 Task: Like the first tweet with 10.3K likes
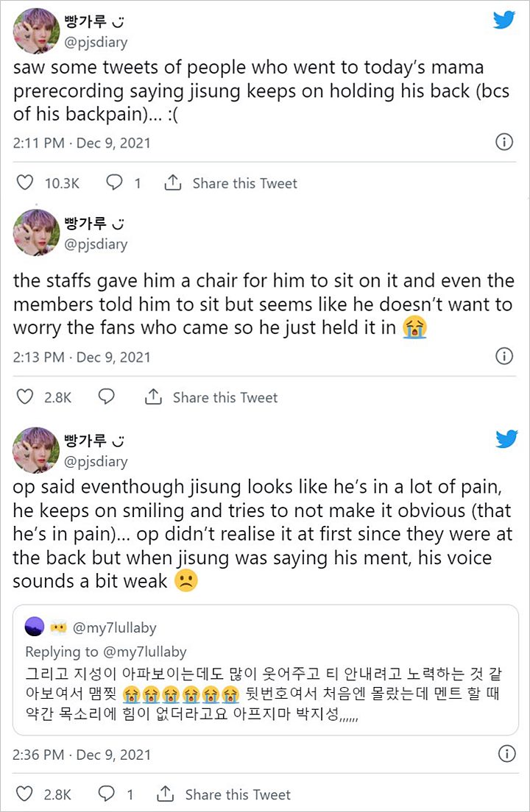click(25, 183)
